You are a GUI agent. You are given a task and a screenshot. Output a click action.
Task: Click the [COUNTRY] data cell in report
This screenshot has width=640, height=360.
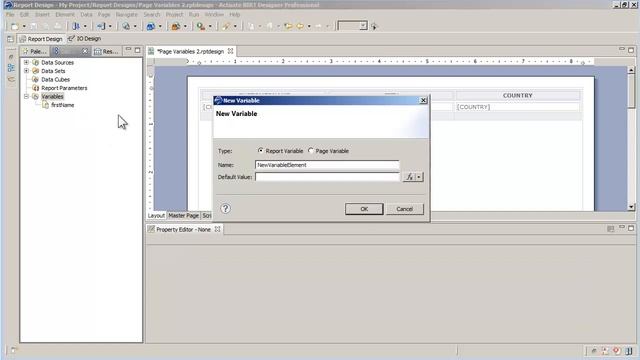518,107
